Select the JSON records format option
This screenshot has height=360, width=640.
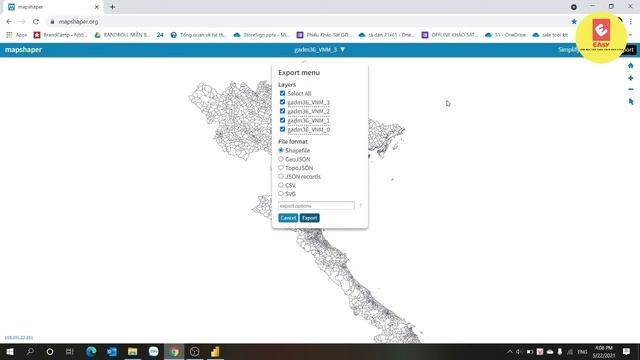point(281,176)
